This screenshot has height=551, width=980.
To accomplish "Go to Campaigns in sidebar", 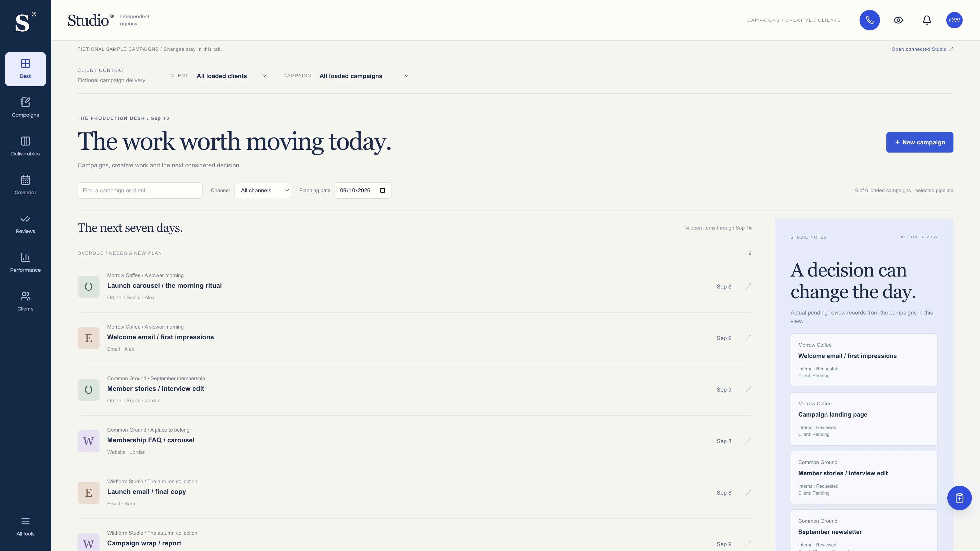I will 26,108.
